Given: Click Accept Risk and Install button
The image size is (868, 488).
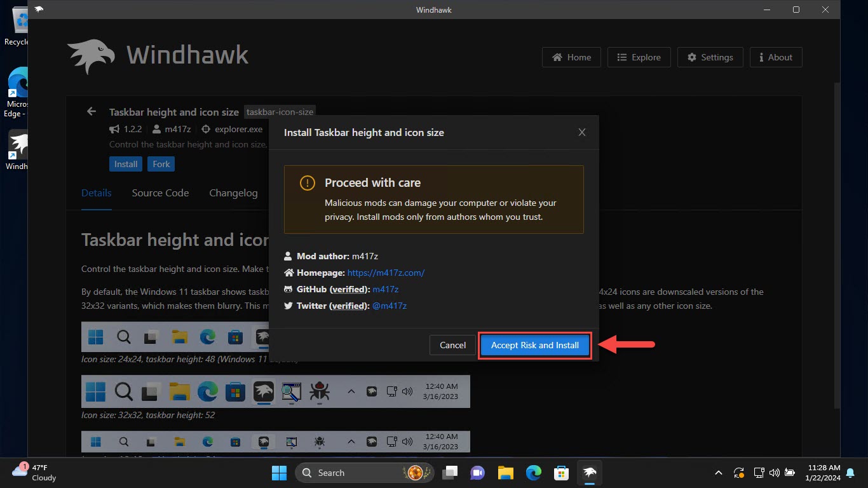Looking at the screenshot, I should pyautogui.click(x=535, y=345).
